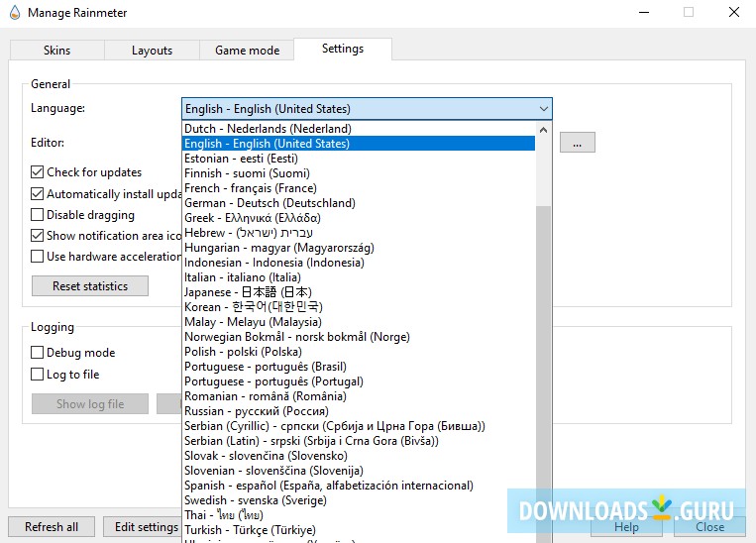Pick French - français (France)
Image resolution: width=756 pixels, height=543 pixels.
(x=360, y=188)
